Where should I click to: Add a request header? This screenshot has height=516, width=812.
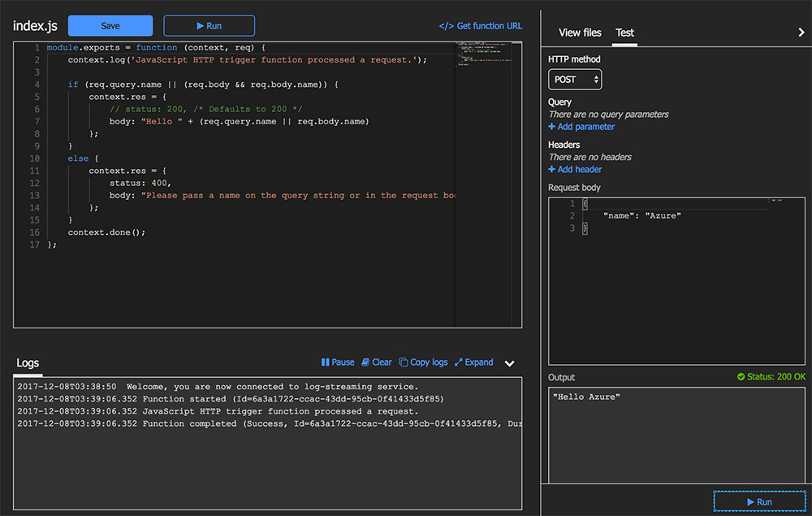point(576,169)
